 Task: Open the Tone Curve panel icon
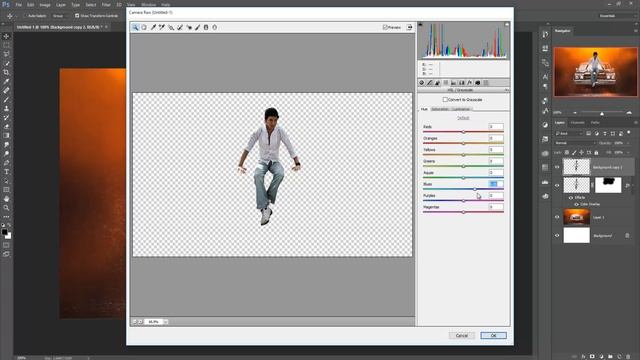tap(429, 83)
